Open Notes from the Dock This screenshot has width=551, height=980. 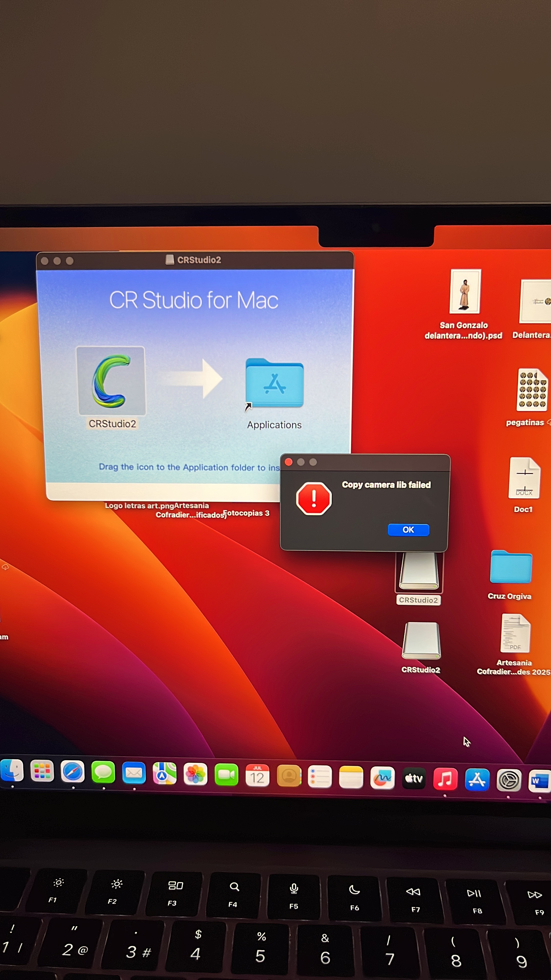coord(350,777)
